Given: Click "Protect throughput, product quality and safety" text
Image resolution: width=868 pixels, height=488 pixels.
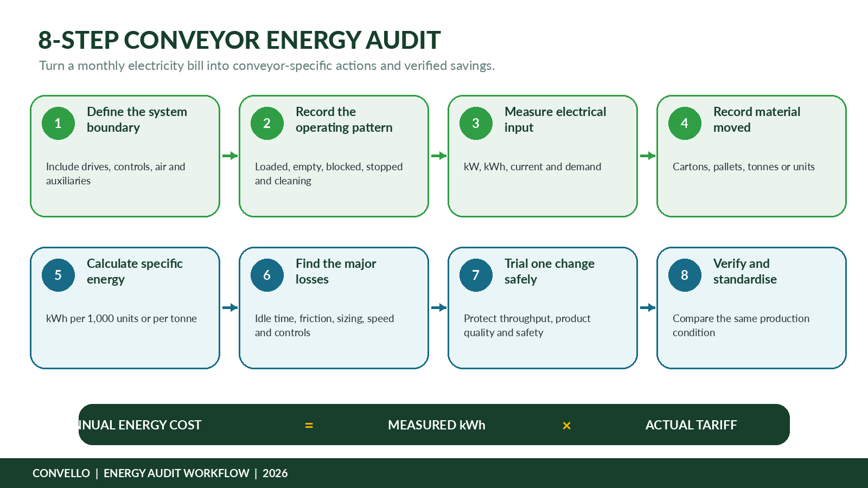Looking at the screenshot, I should [527, 325].
